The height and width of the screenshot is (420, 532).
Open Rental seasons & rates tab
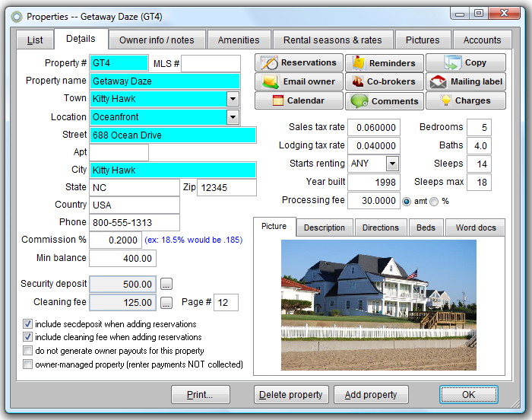(x=333, y=40)
